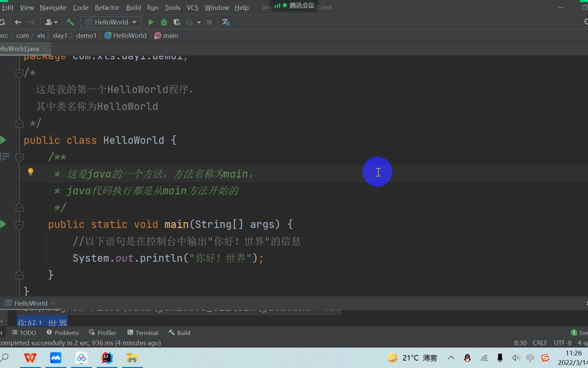
Task: Click gutter run arrow beside class HelloWorld
Action: [3, 140]
